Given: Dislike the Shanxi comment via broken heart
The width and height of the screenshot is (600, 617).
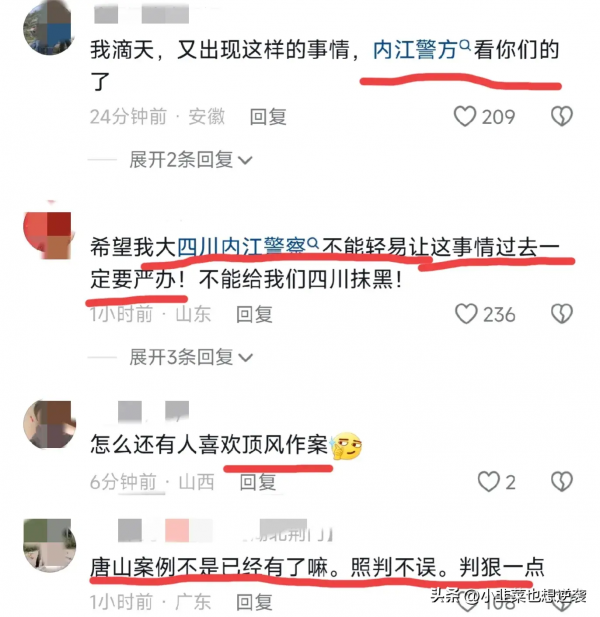Looking at the screenshot, I should (561, 482).
